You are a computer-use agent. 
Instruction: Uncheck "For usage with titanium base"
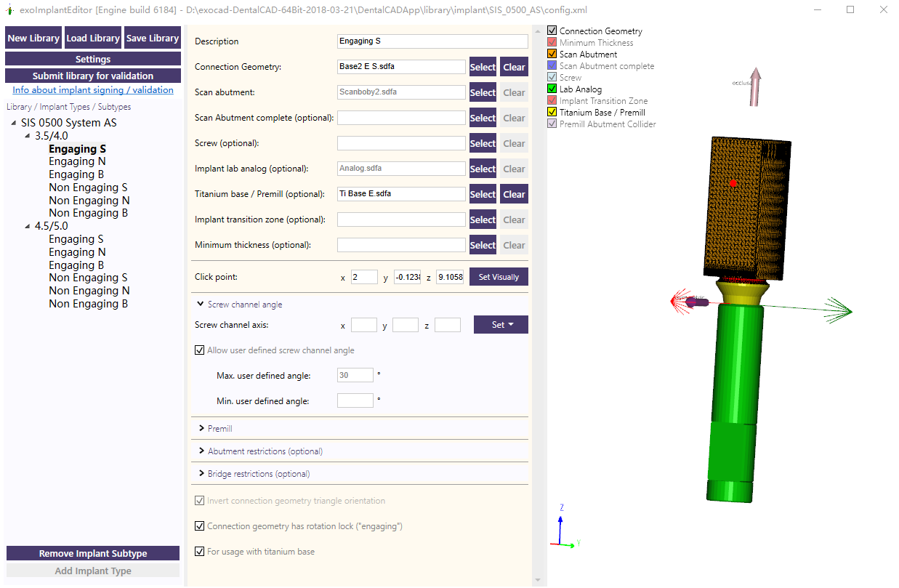(199, 551)
